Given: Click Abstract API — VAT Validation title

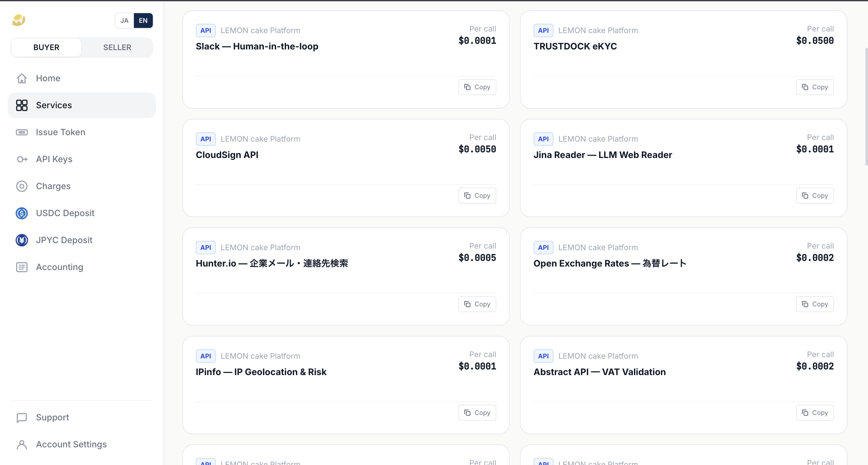Looking at the screenshot, I should pos(599,372).
